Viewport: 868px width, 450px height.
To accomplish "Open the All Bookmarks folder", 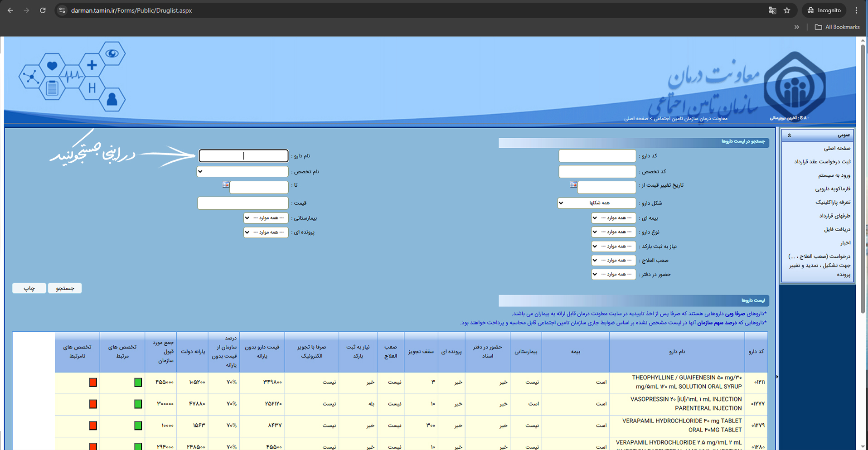I will pos(837,27).
